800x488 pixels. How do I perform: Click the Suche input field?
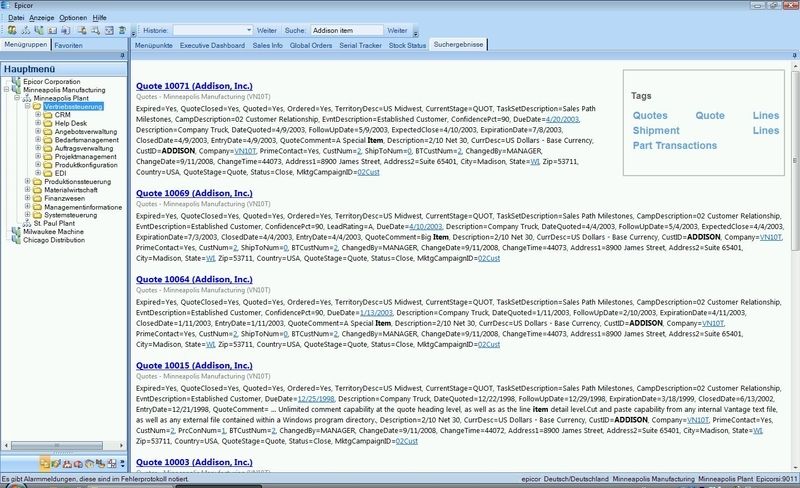click(x=346, y=31)
